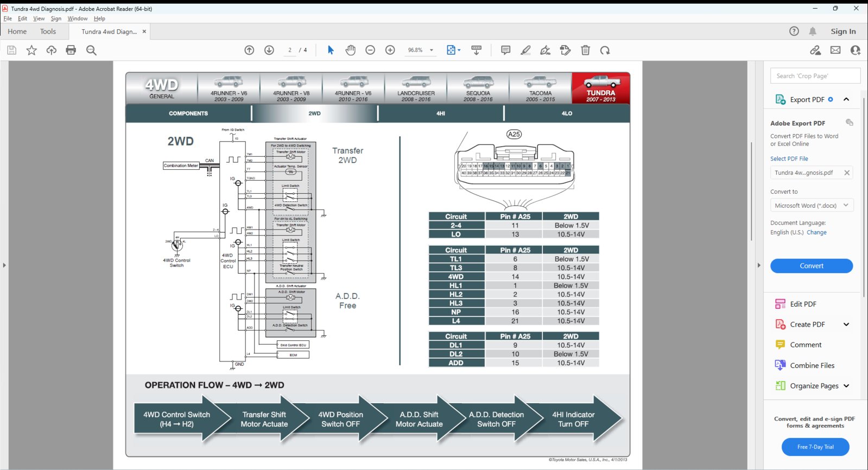
Task: Change the document language link
Action: (x=816, y=232)
